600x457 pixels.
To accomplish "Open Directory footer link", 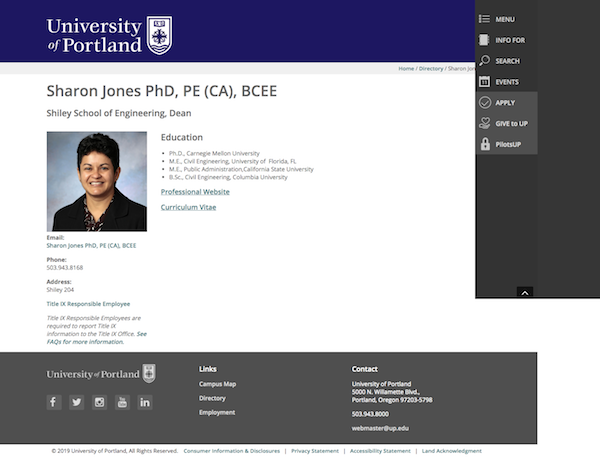I will [212, 398].
